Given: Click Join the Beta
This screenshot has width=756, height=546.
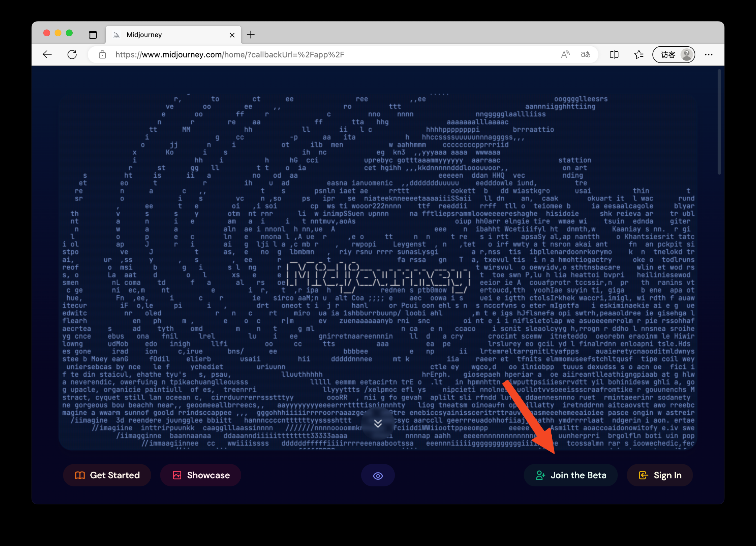Looking at the screenshot, I should pos(571,475).
